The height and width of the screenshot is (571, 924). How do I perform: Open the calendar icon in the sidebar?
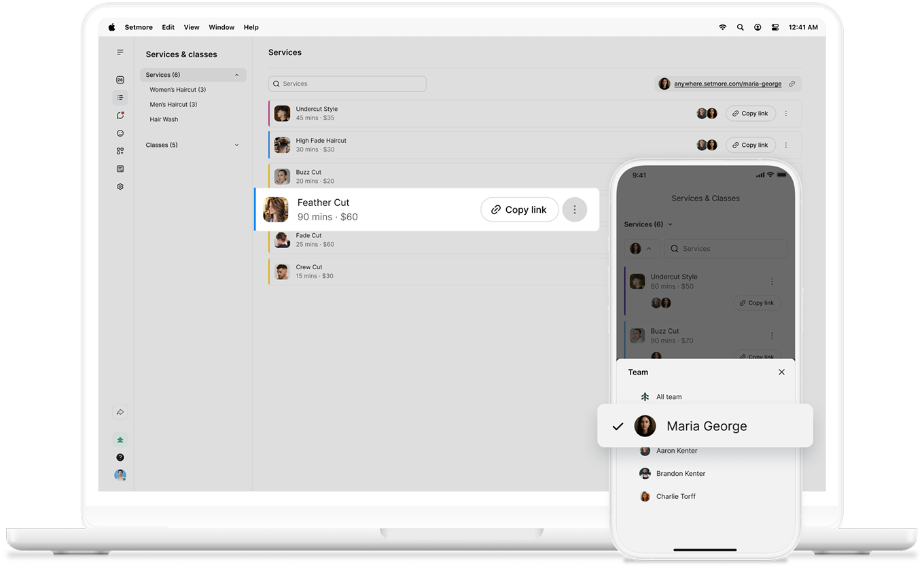120,80
